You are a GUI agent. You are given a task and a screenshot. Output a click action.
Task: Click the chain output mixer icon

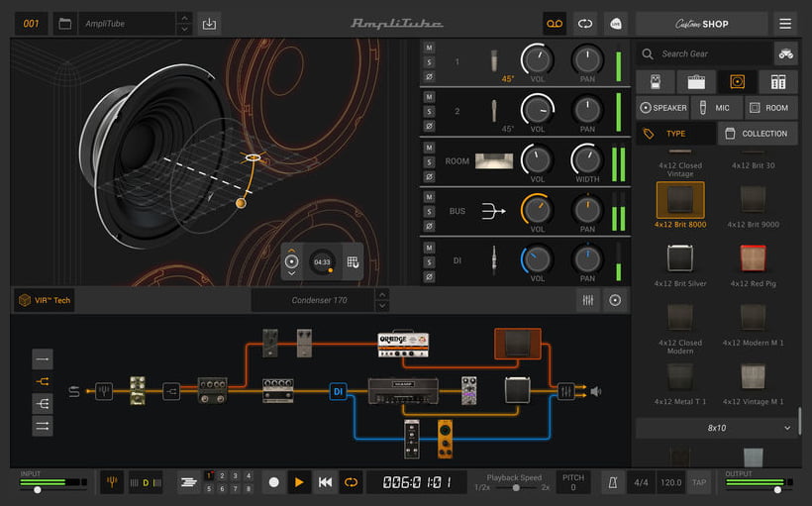(x=566, y=391)
